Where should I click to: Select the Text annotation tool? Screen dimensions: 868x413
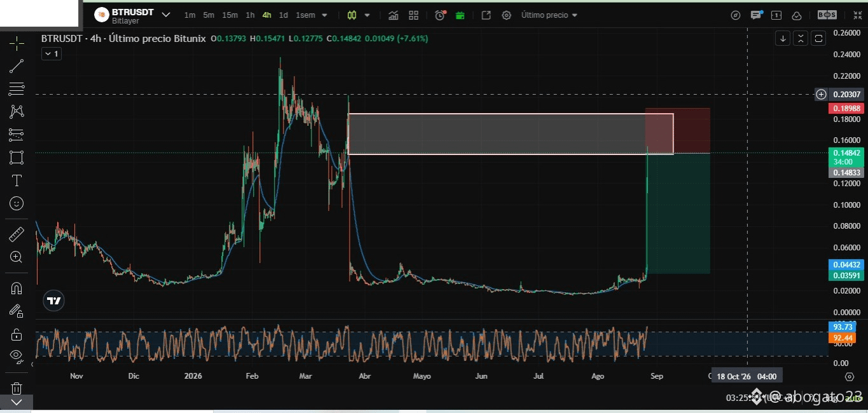click(17, 180)
